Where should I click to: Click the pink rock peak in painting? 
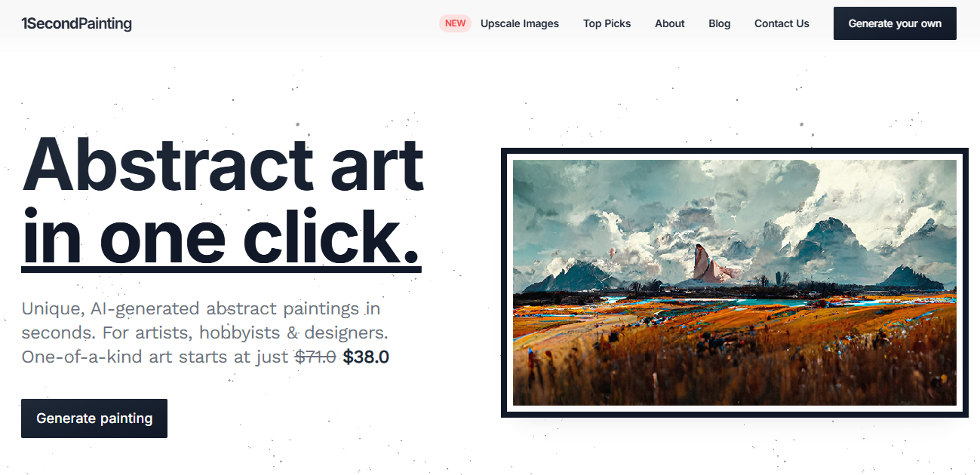coord(707,264)
